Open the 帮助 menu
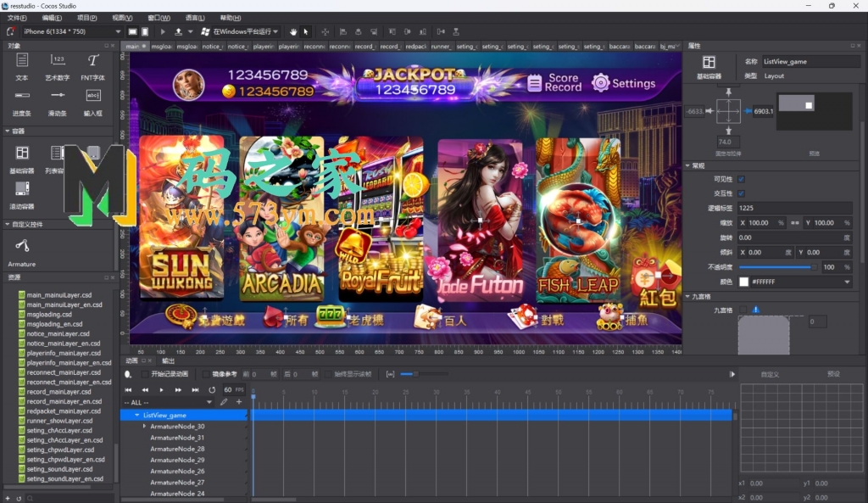The image size is (868, 503). pos(231,18)
